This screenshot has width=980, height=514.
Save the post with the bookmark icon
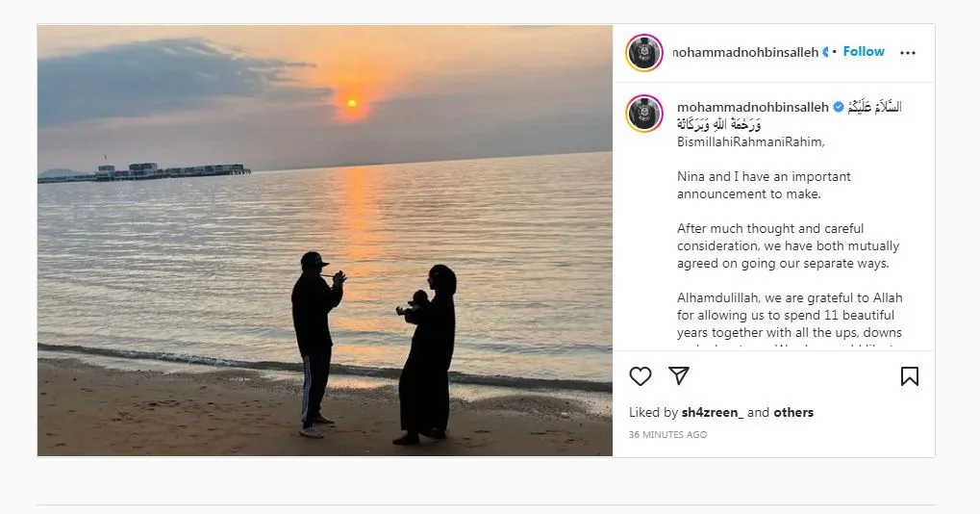pos(909,376)
